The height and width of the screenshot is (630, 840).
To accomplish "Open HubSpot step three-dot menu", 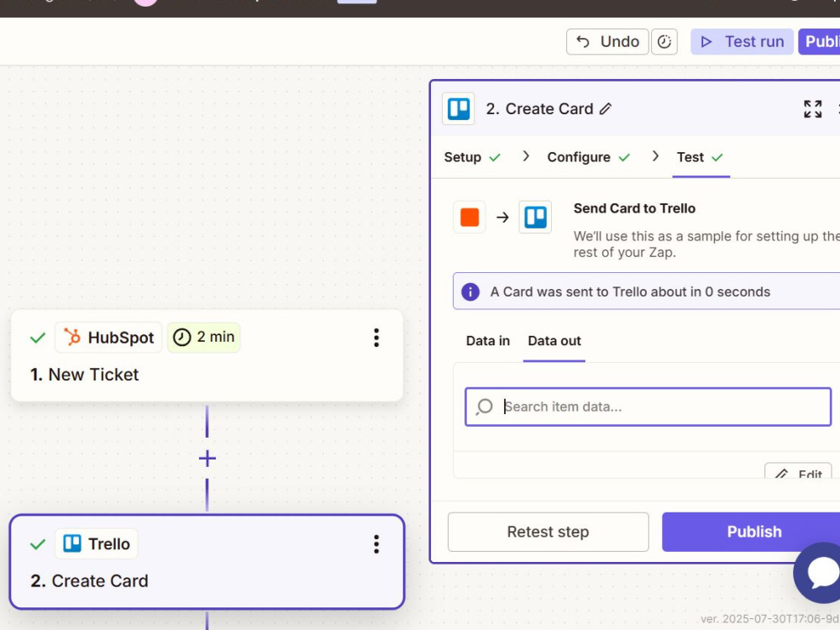I will pos(376,338).
